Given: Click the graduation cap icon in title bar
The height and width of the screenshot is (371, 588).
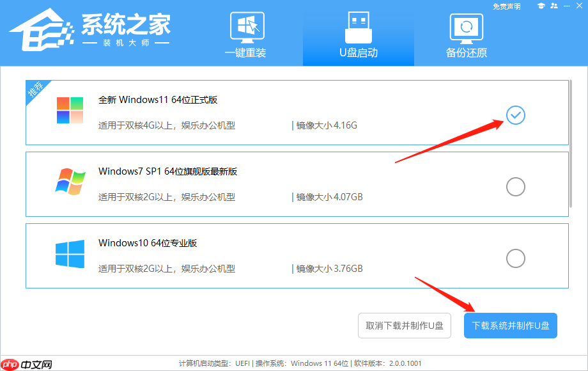Looking at the screenshot, I should pyautogui.click(x=541, y=6).
